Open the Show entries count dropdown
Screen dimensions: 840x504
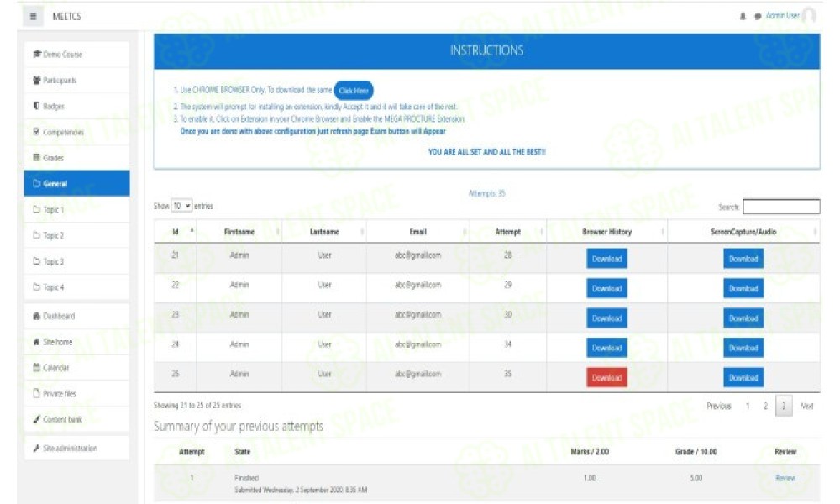tap(181, 206)
